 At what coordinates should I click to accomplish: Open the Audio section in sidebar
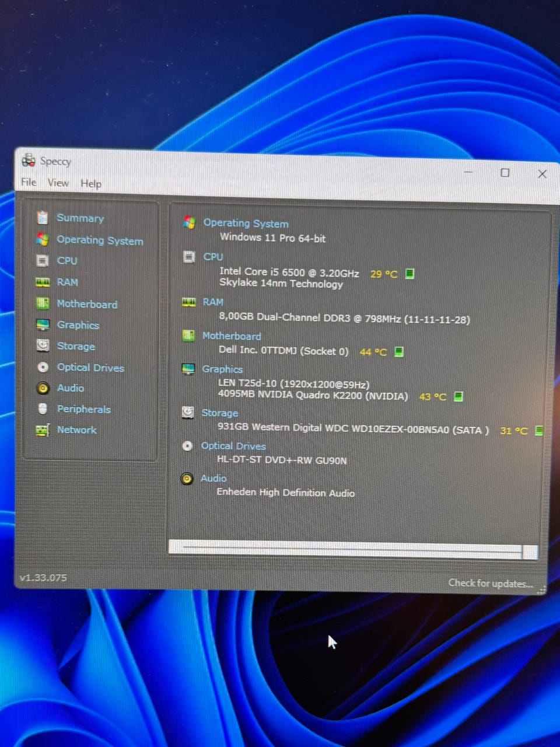click(71, 388)
